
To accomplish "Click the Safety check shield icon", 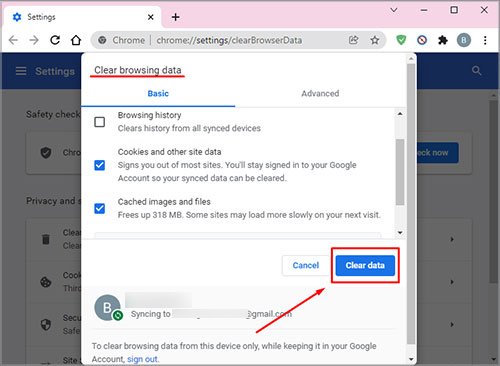I will coord(46,153).
